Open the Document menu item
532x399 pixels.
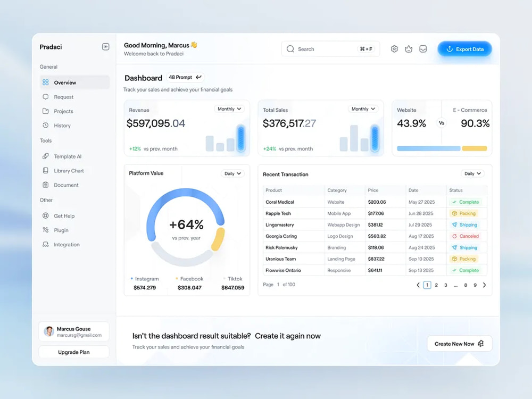tap(74, 185)
